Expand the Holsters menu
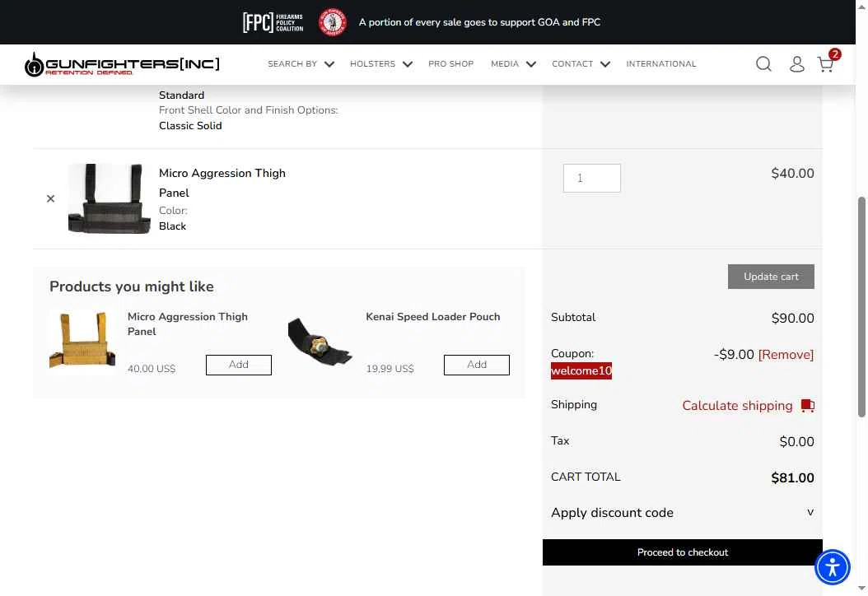Image resolution: width=868 pixels, height=596 pixels. (x=380, y=64)
